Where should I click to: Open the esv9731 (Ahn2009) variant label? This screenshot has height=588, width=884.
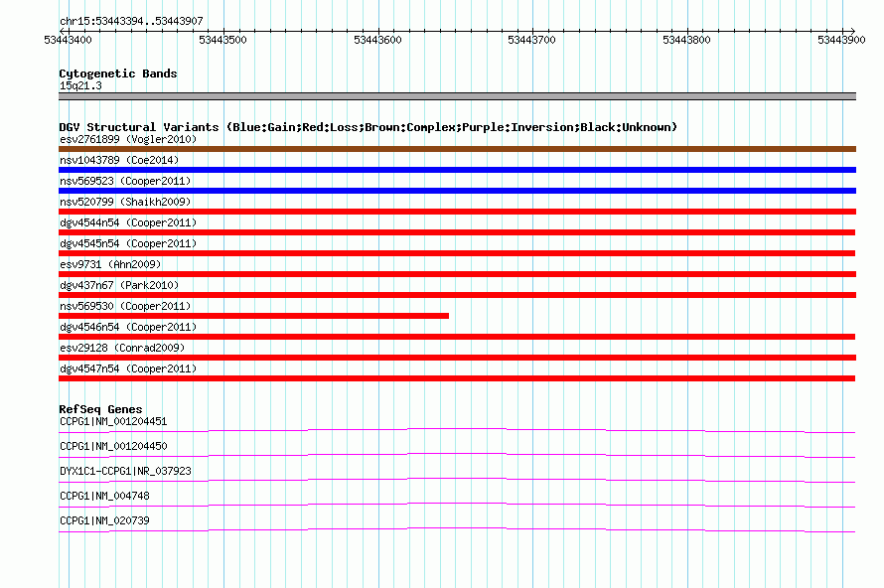point(110,264)
